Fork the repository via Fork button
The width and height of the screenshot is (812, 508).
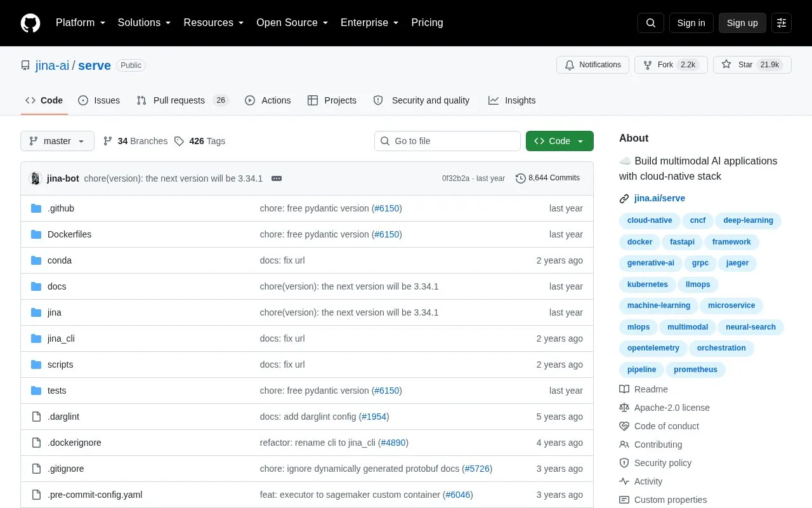click(x=671, y=65)
